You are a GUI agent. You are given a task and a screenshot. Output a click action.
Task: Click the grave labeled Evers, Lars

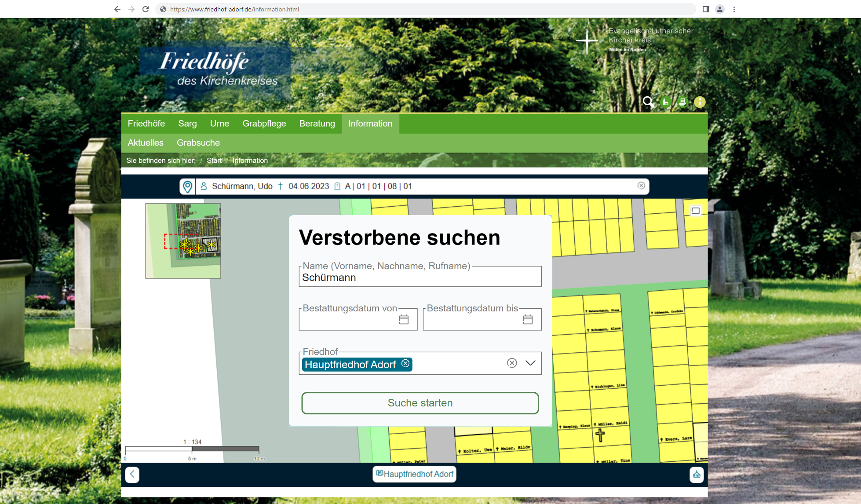(676, 439)
